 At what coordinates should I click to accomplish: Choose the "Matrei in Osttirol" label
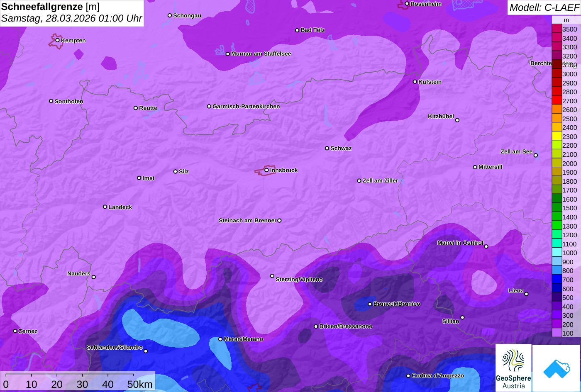pos(460,243)
